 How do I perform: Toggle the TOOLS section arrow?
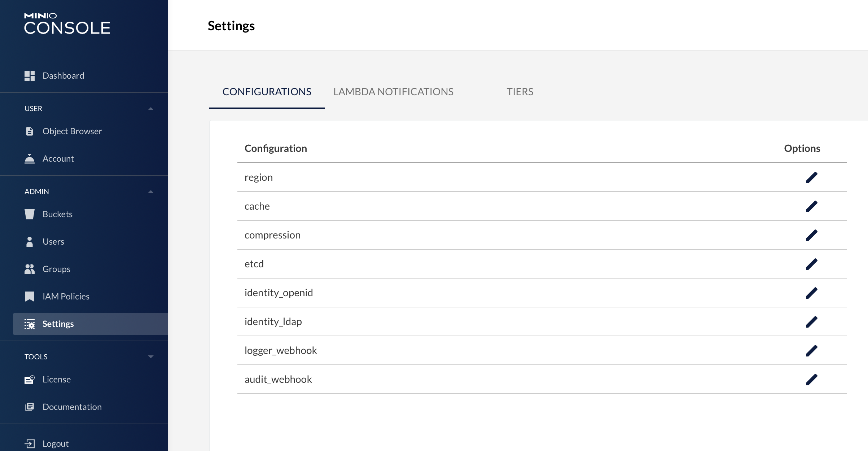point(151,357)
